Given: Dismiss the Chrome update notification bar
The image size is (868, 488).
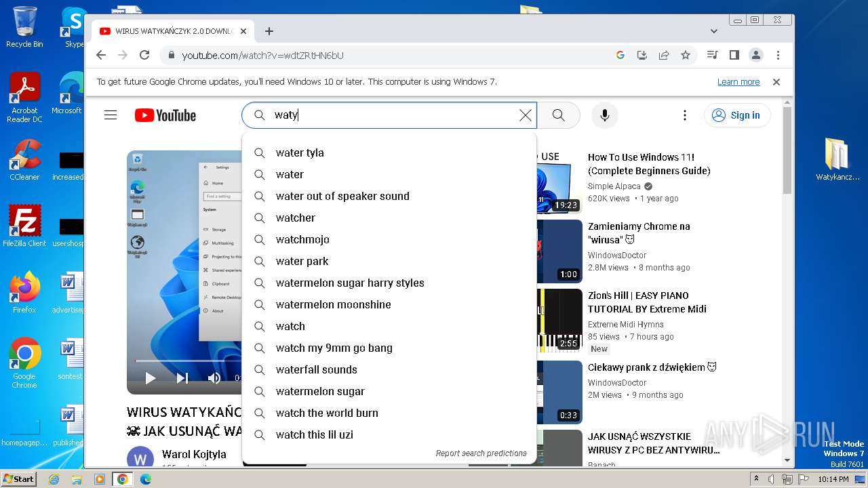Looking at the screenshot, I should tap(776, 82).
